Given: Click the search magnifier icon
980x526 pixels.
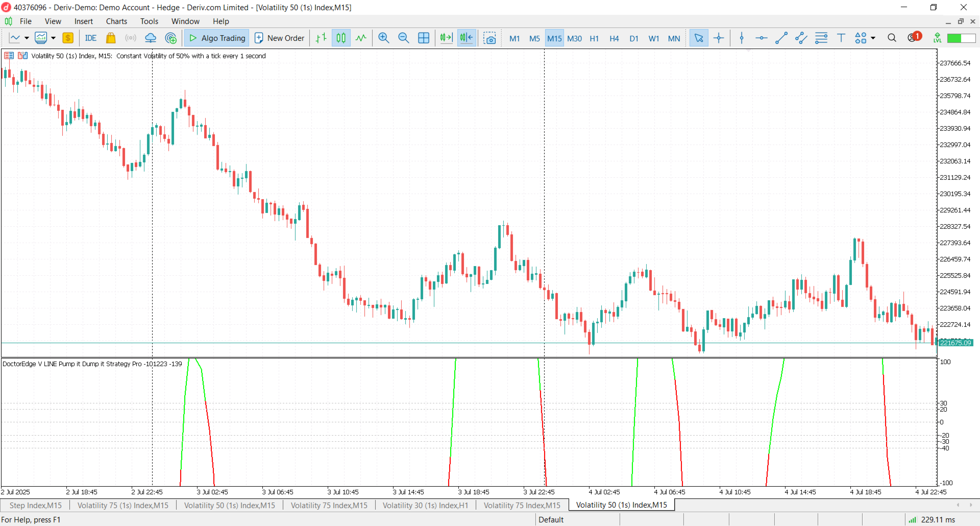Looking at the screenshot, I should (x=892, y=38).
